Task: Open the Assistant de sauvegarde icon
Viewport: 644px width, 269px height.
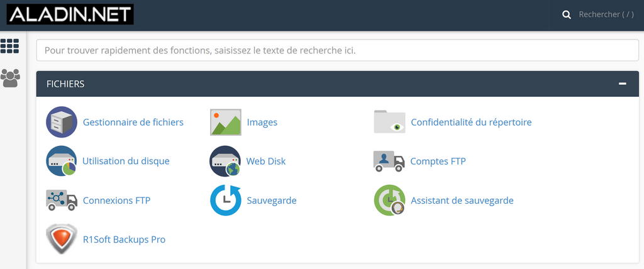Action: 389,200
